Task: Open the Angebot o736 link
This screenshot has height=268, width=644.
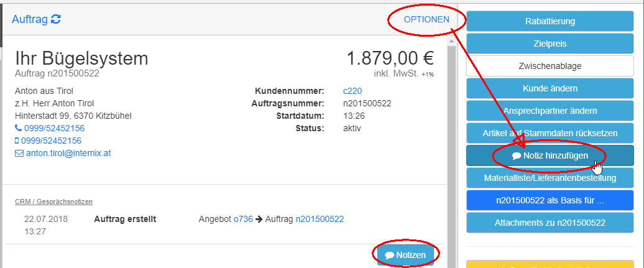Action: (x=243, y=219)
